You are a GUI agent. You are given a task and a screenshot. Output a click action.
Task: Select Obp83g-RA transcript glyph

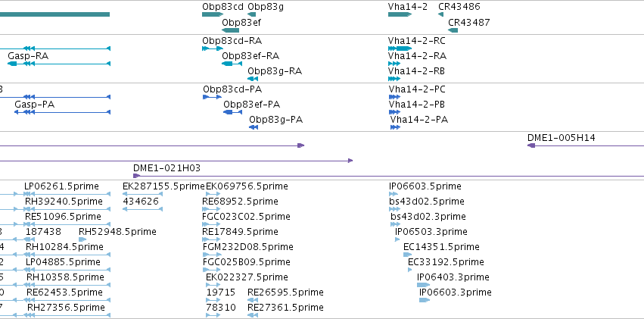253,79
